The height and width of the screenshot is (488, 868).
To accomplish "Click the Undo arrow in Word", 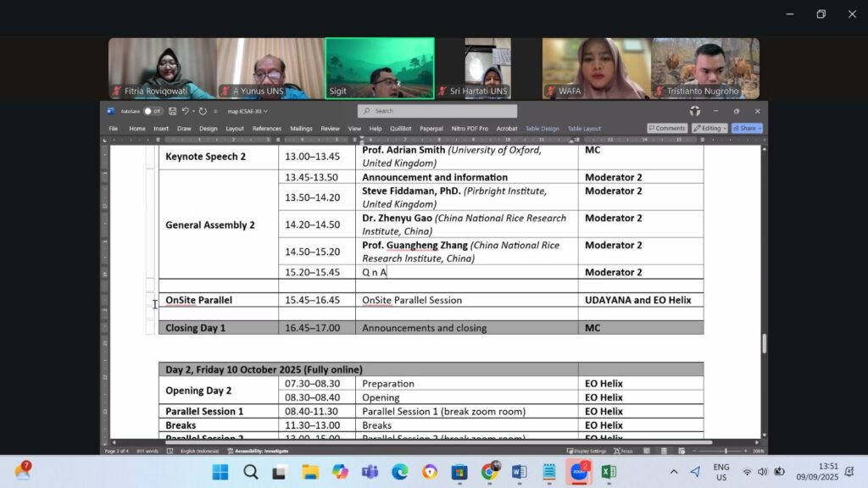I will [x=185, y=111].
